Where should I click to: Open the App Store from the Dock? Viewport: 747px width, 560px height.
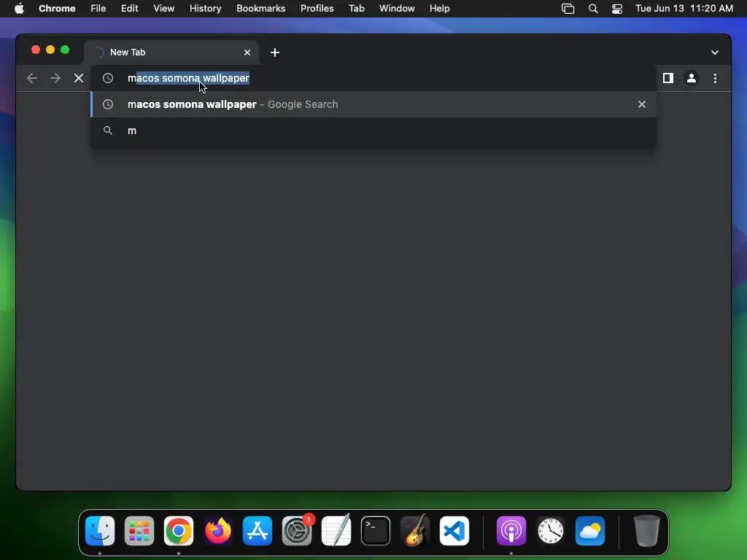258,531
